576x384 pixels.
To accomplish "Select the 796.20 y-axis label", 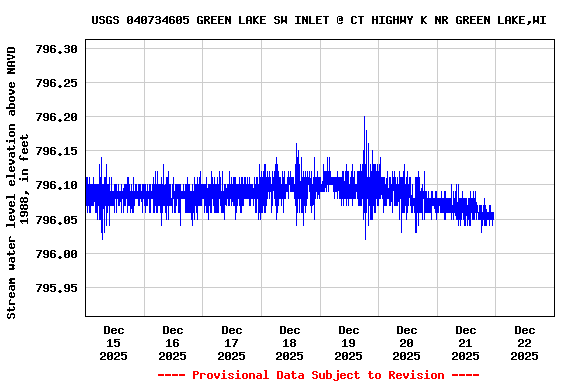I will [x=57, y=117].
